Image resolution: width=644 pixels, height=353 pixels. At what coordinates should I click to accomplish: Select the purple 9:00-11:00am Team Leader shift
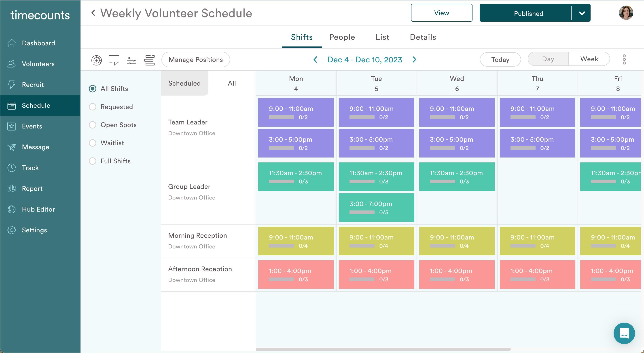click(x=296, y=112)
